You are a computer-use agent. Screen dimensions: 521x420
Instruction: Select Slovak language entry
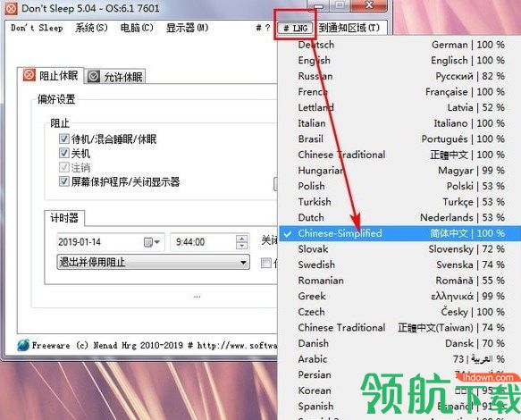pos(399,249)
